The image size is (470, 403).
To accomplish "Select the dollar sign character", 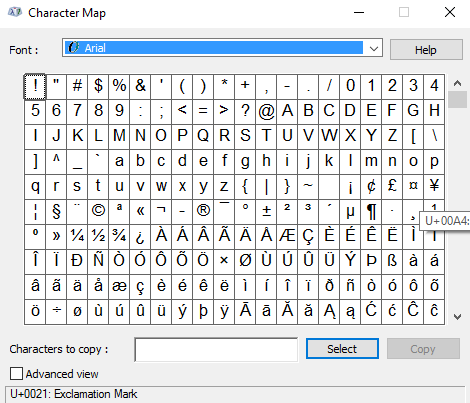I will (98, 86).
